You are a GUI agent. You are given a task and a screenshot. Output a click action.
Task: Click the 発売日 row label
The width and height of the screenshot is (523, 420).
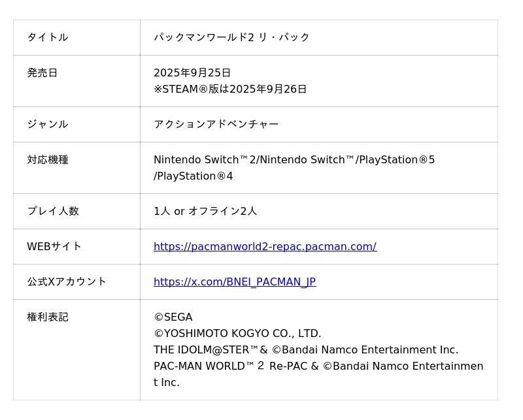pos(42,73)
